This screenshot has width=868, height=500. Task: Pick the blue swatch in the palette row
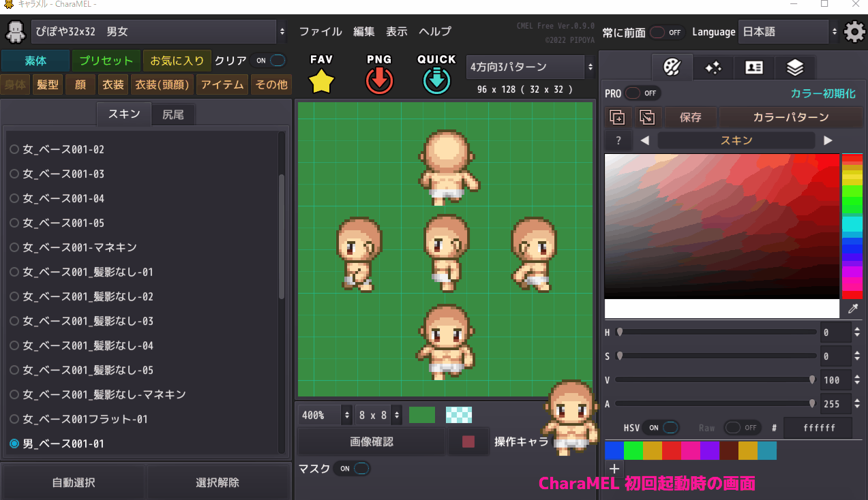point(613,450)
